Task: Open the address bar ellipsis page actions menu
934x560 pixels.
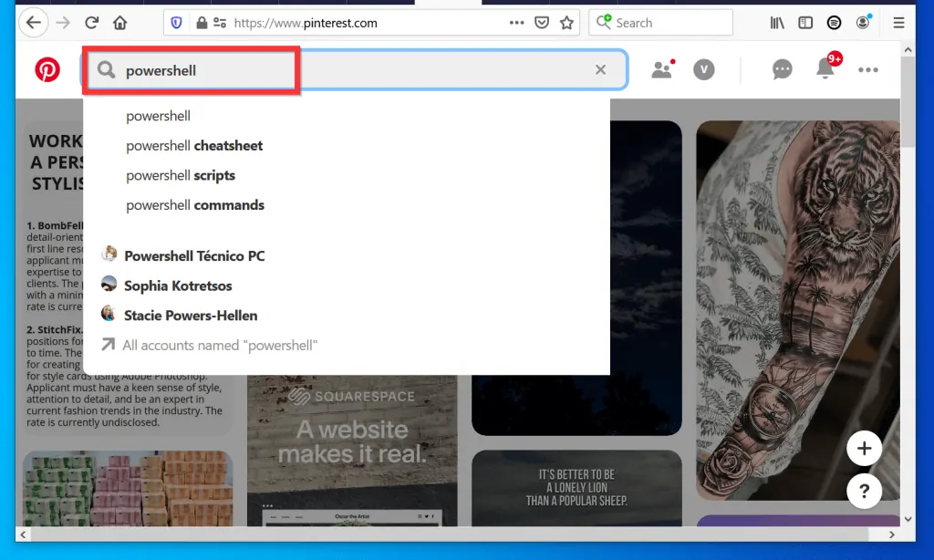Action: 516,22
